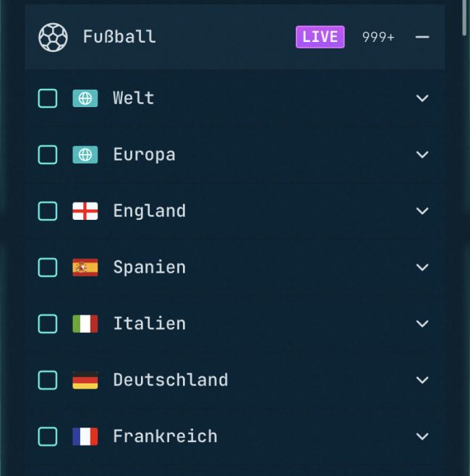Click the Welt globe icon
Screen dimensions: 470x476
tap(85, 98)
